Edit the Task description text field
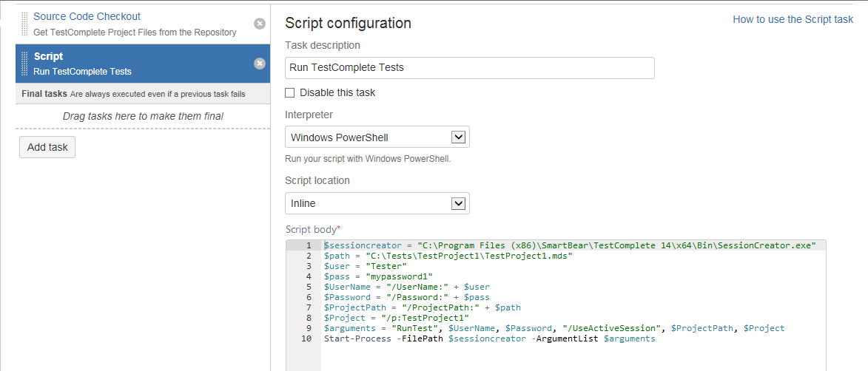This screenshot has height=371, width=868. pyautogui.click(x=469, y=68)
